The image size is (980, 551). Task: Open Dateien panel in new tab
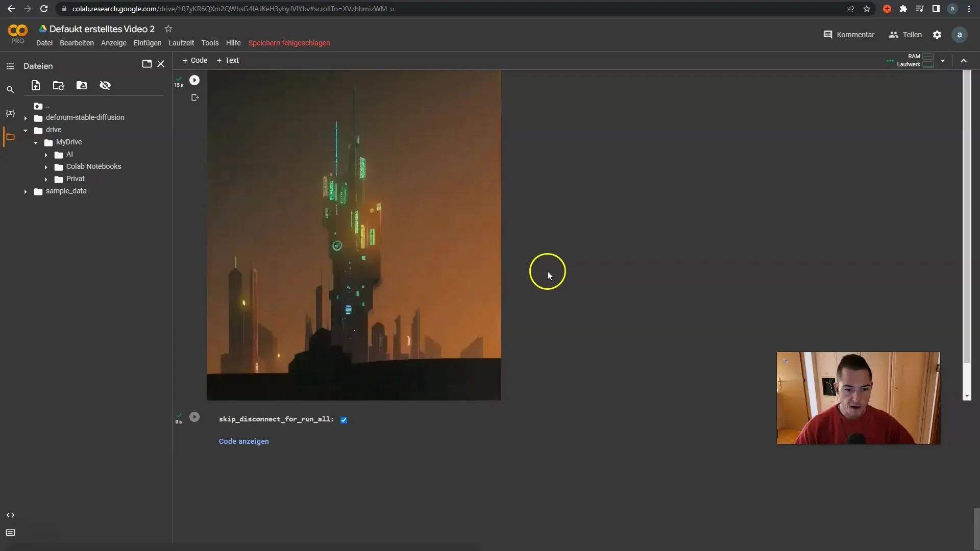pos(146,64)
